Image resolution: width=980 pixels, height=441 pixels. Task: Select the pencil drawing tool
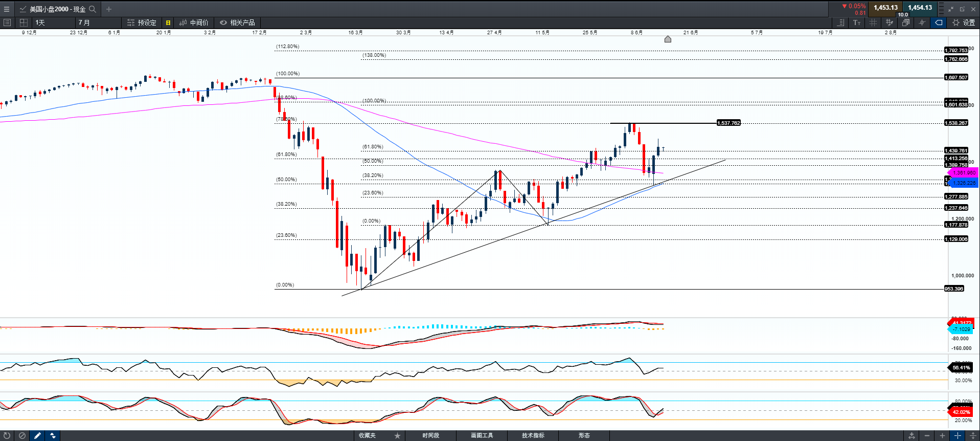(37, 436)
